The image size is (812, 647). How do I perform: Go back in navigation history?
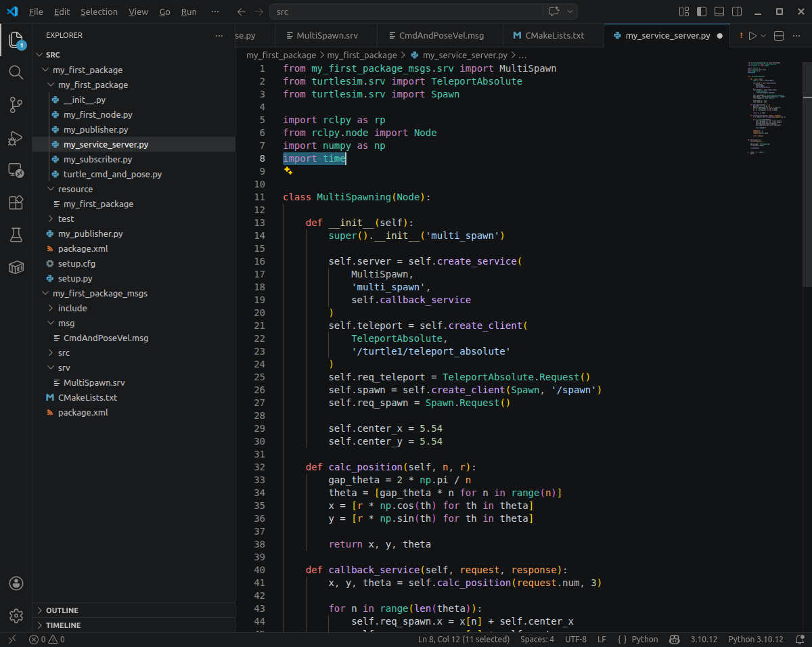(x=242, y=12)
